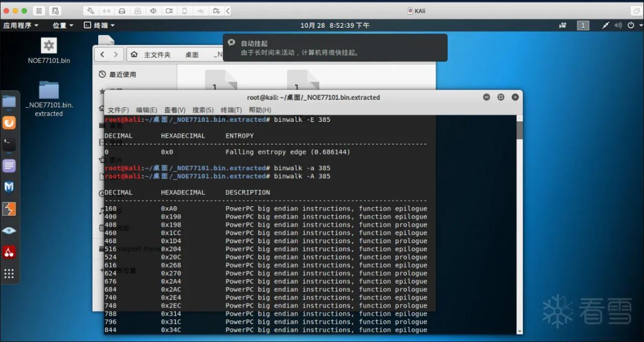Pause the virtual machine
This screenshot has height=342, width=644.
pyautogui.click(x=39, y=11)
